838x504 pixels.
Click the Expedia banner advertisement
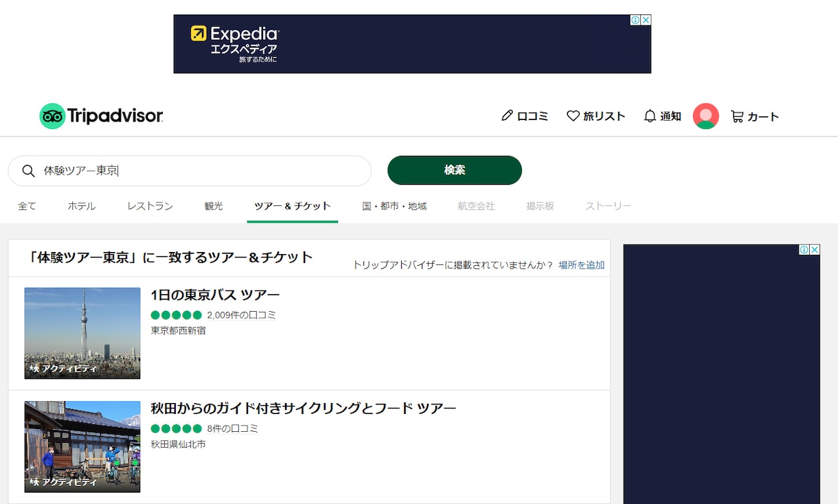(x=412, y=44)
